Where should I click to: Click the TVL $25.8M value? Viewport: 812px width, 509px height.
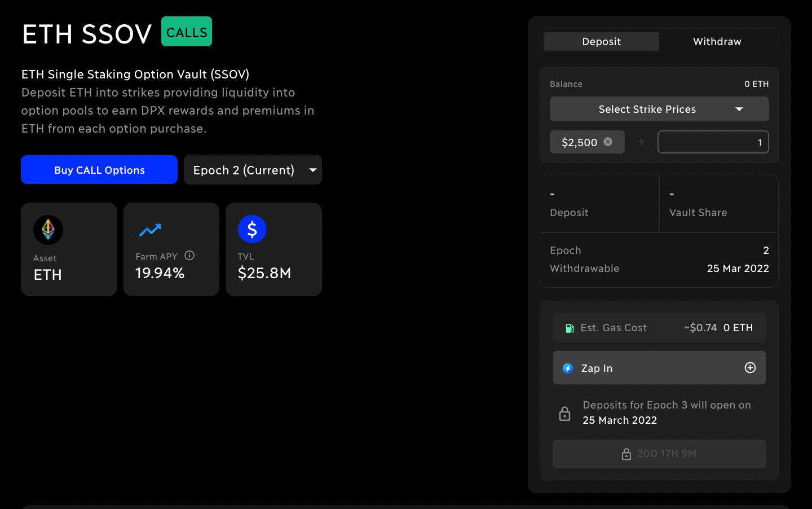pos(264,273)
